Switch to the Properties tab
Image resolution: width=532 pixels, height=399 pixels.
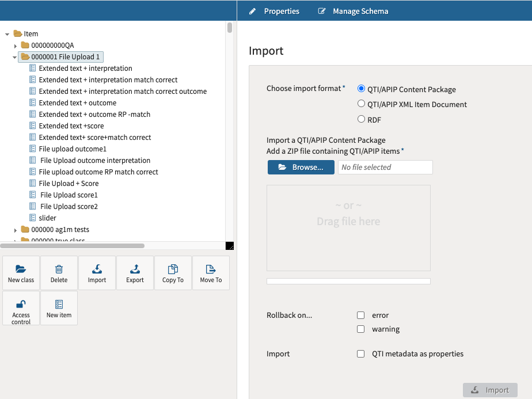pyautogui.click(x=281, y=10)
